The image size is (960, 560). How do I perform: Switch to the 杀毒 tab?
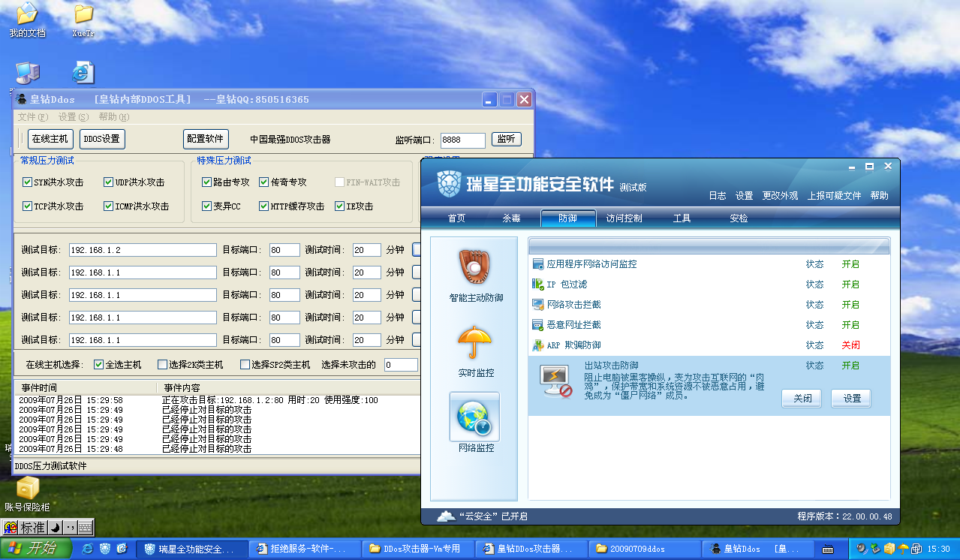tap(511, 218)
